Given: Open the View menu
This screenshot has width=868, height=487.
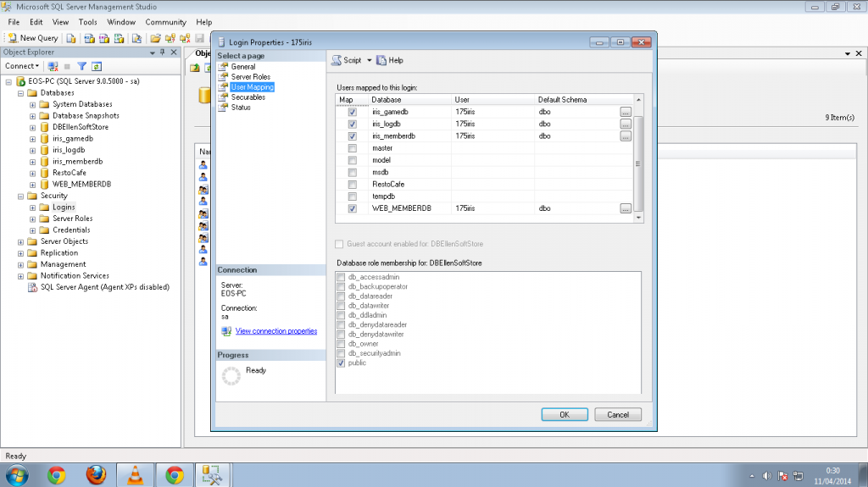Looking at the screenshot, I should (60, 22).
